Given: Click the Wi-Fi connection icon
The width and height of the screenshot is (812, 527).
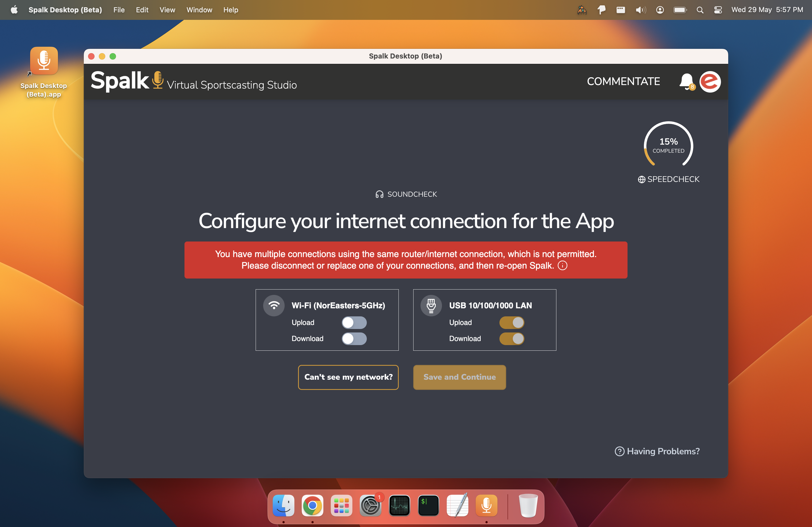Looking at the screenshot, I should click(x=274, y=305).
